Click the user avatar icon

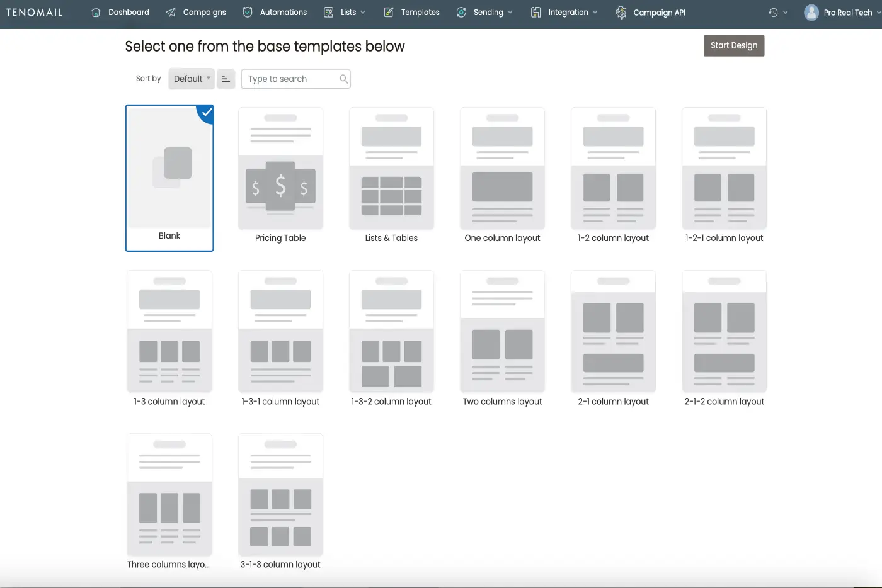811,13
